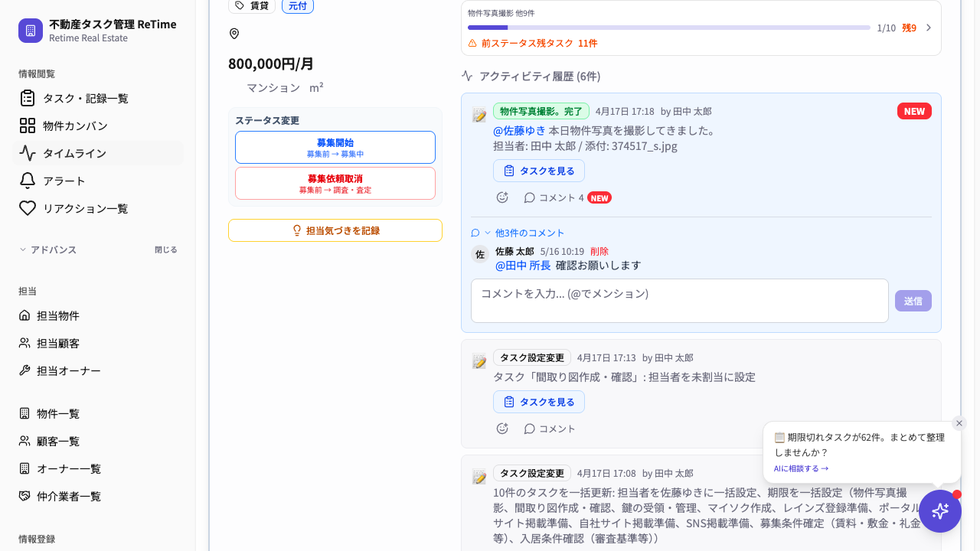The height and width of the screenshot is (551, 980).
Task: Click 担当気づきを記録 button
Action: 335,230
